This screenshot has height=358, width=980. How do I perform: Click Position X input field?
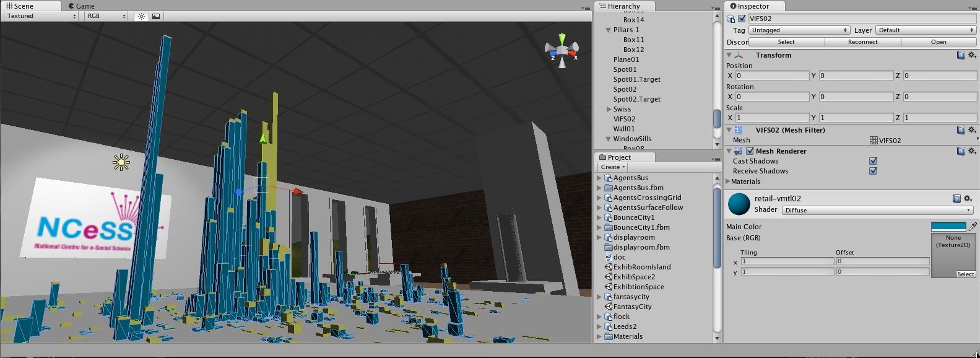coord(772,76)
